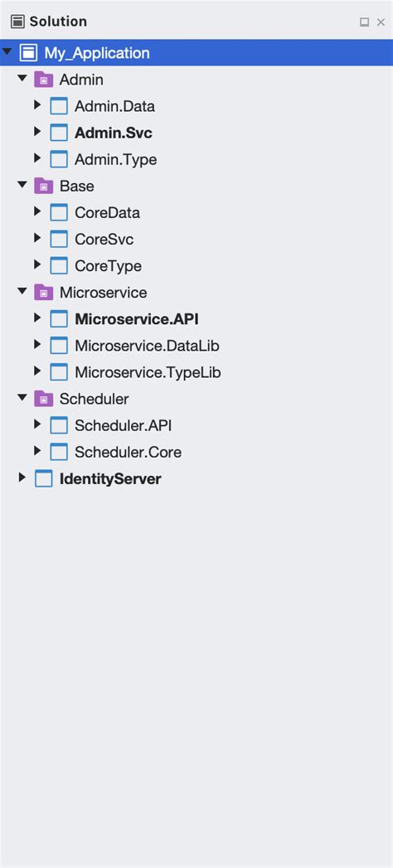Click the Solution pad header icon
393x868 pixels.
[x=17, y=22]
